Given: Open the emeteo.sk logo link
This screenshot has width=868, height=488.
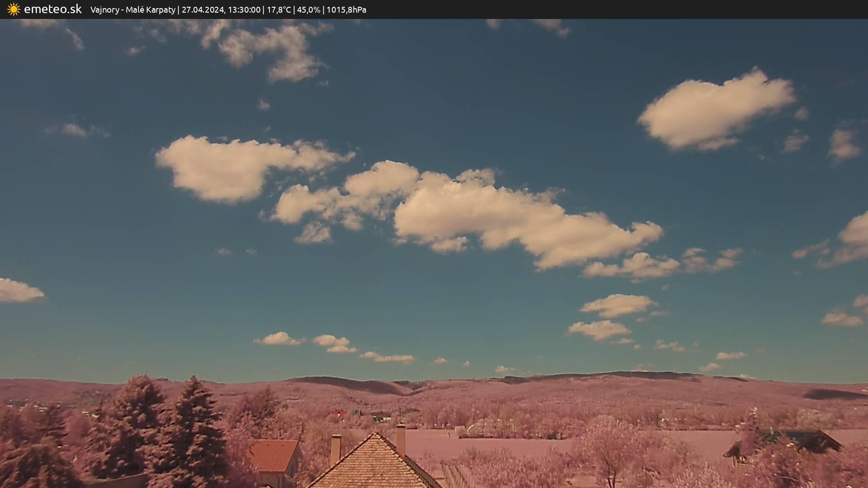Looking at the screenshot, I should point(52,9).
